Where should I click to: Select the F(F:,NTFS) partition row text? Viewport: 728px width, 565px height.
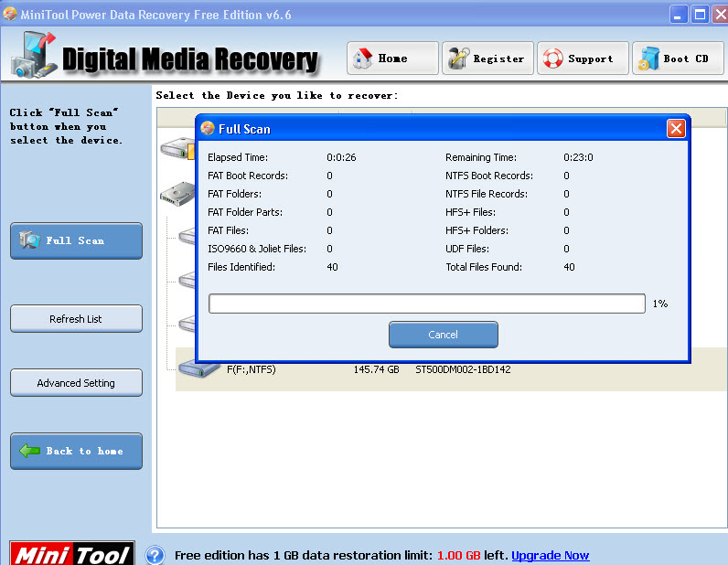click(252, 369)
